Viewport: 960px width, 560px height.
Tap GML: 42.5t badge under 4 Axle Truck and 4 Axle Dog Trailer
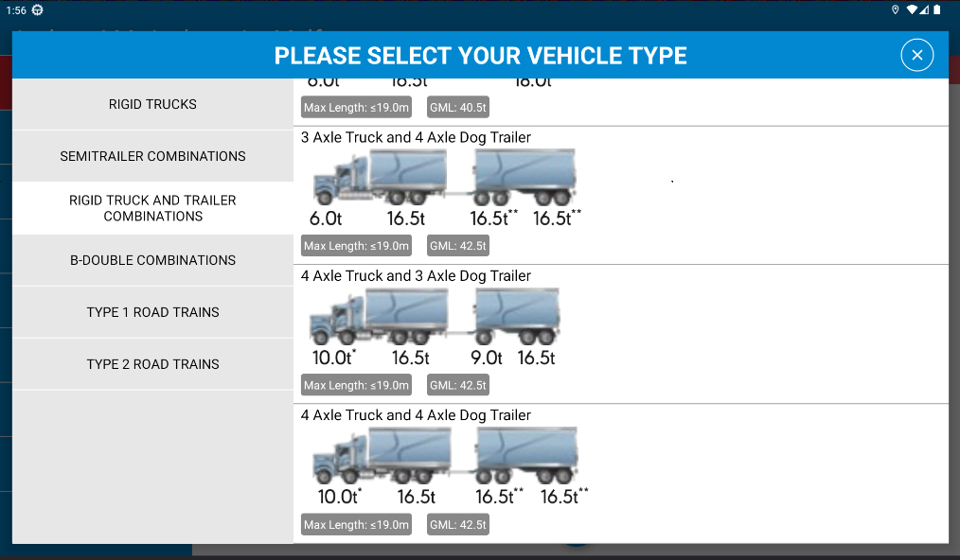pos(458,524)
